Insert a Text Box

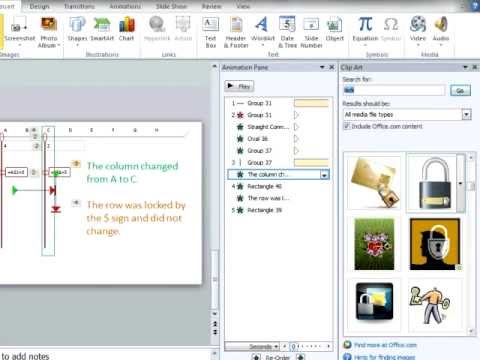pyautogui.click(x=211, y=32)
